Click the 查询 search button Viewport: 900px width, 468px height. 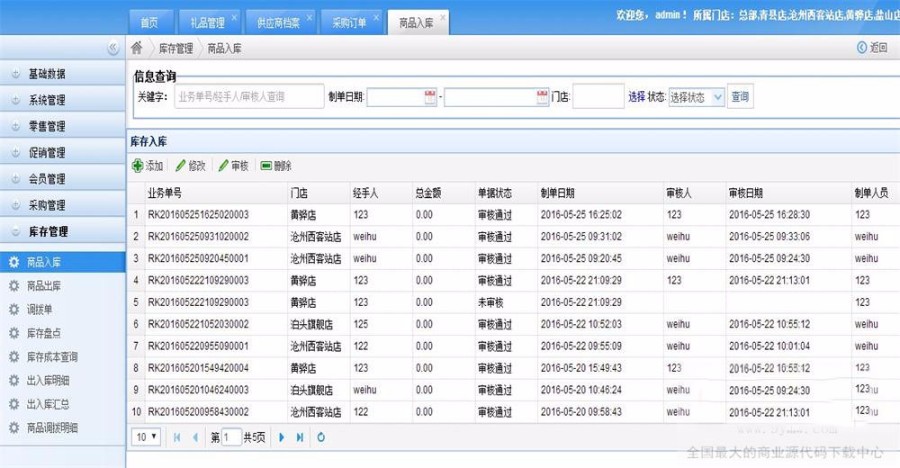coord(740,97)
